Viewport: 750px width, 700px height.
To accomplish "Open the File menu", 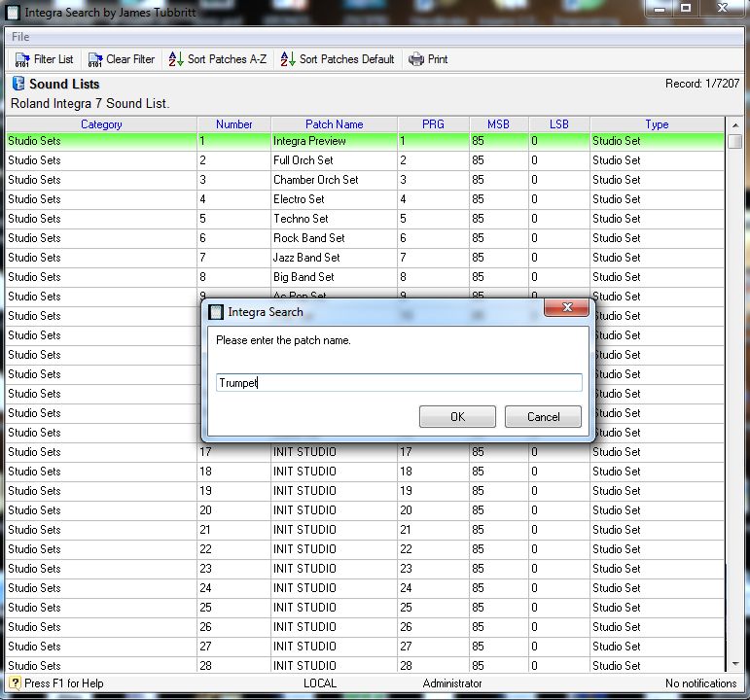I will click(x=20, y=37).
